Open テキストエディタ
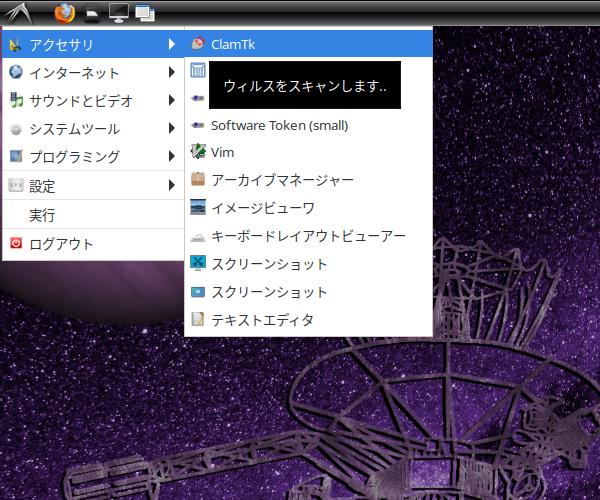Image resolution: width=600 pixels, height=500 pixels. (308, 319)
